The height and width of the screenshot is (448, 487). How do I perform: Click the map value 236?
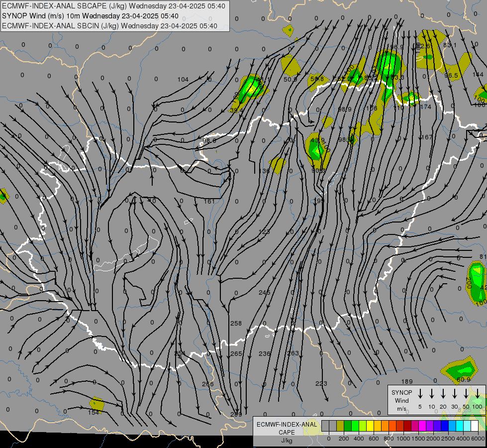click(265, 353)
